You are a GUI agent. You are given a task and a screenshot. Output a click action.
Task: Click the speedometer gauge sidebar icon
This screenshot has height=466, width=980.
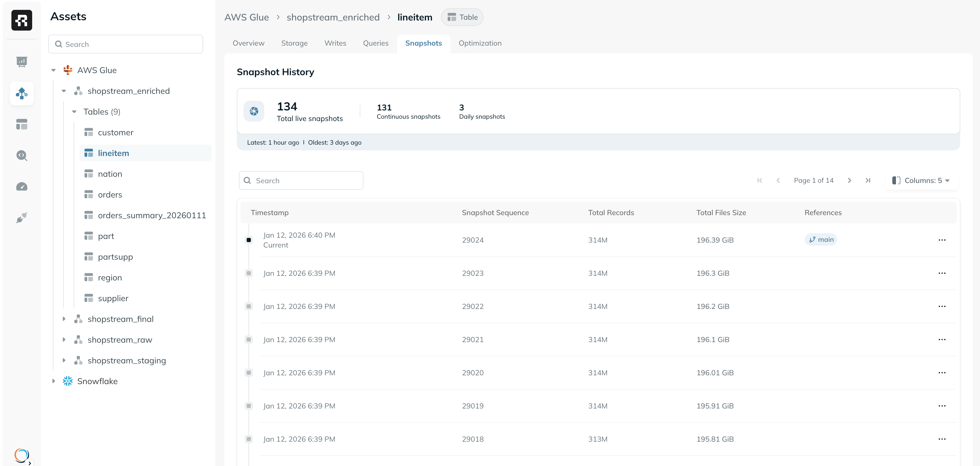tap(22, 187)
